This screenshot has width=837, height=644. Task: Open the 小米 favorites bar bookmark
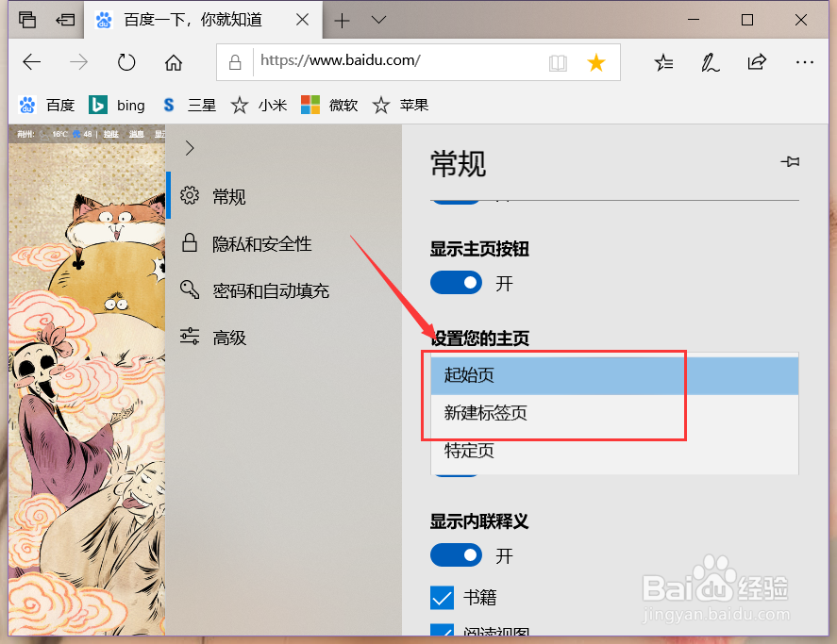tap(259, 105)
